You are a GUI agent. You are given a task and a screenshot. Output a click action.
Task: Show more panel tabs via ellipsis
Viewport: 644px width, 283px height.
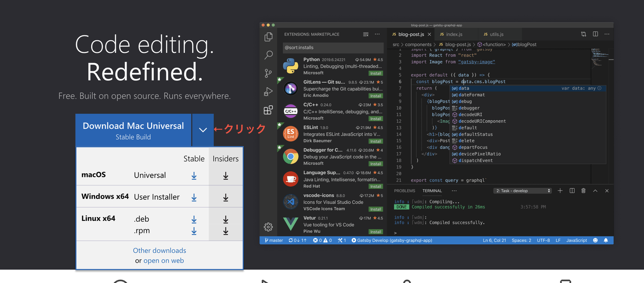pos(454,191)
